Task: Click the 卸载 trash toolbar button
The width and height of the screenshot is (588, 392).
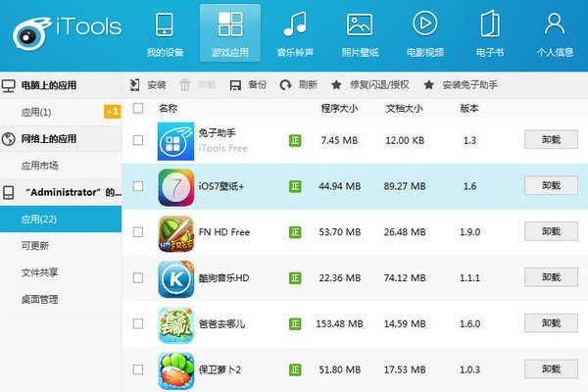Action: tap(198, 85)
